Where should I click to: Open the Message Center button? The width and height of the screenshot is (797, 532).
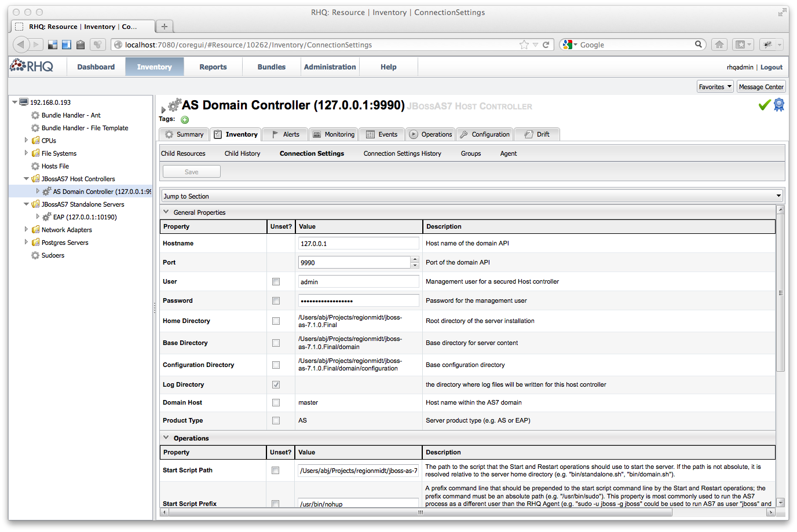tap(761, 87)
